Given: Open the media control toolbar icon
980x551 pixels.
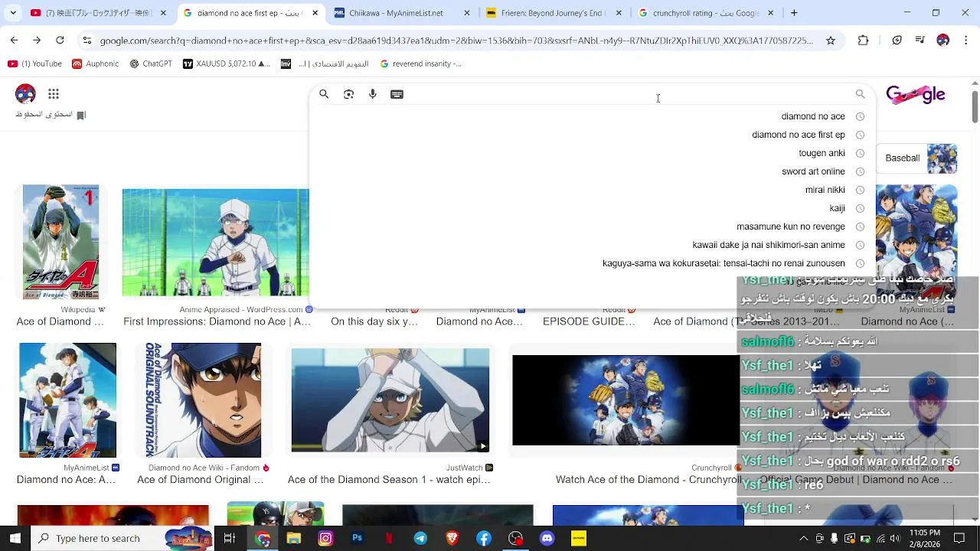Looking at the screenshot, I should (920, 41).
